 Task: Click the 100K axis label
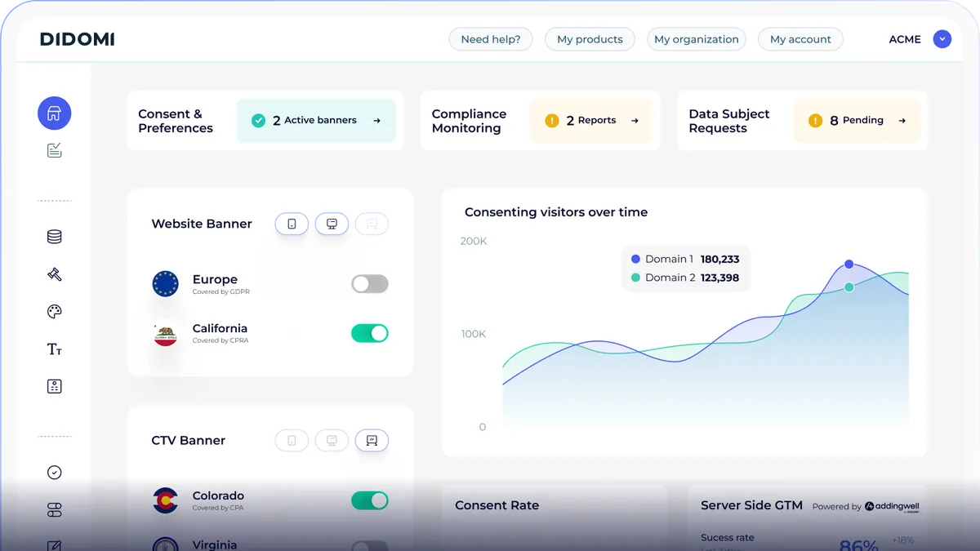(474, 334)
